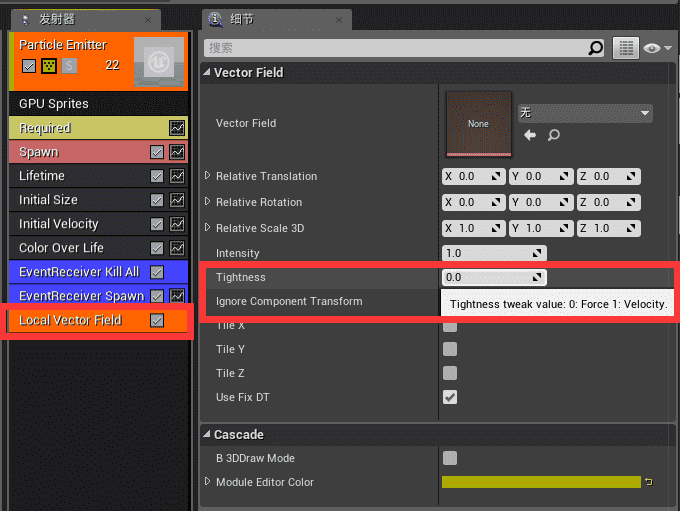Enable the B 3DDraw Mode checkbox
Image resolution: width=680 pixels, height=511 pixels.
(450, 457)
